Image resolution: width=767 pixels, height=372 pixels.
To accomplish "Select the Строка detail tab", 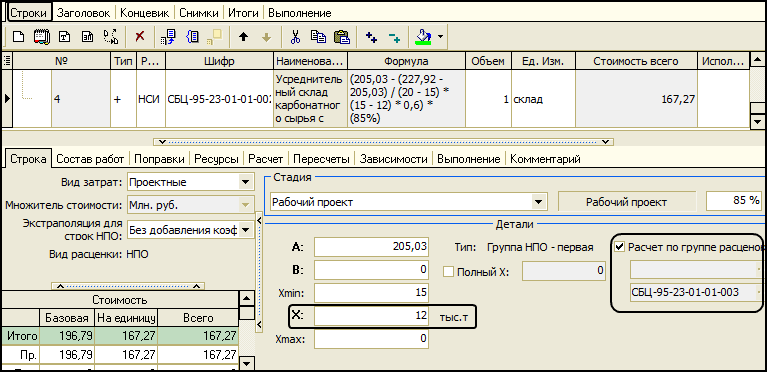I will pos(28,159).
